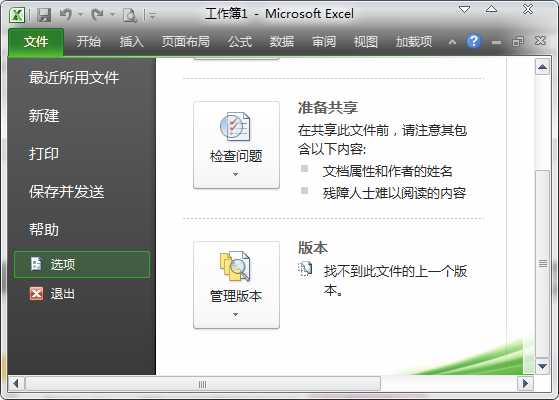Click the 文档属性和作者的姓名 text
The height and width of the screenshot is (400, 559).
388,171
